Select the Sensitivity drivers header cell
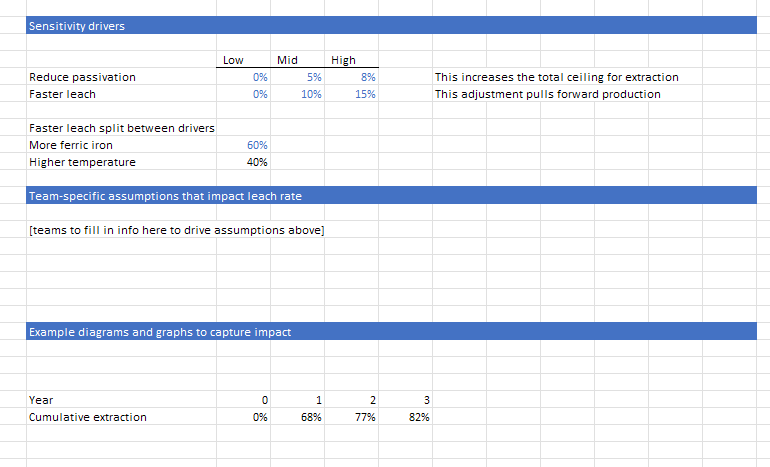770x467 pixels. pyautogui.click(x=391, y=26)
